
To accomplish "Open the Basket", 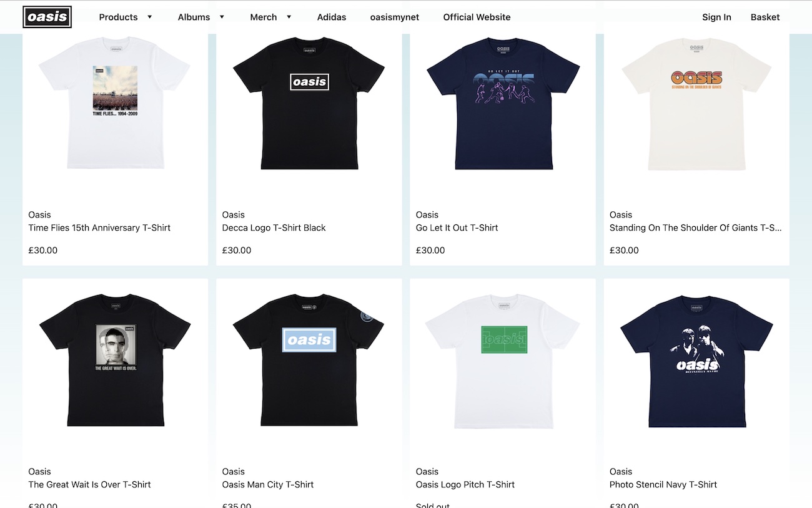I will 765,17.
